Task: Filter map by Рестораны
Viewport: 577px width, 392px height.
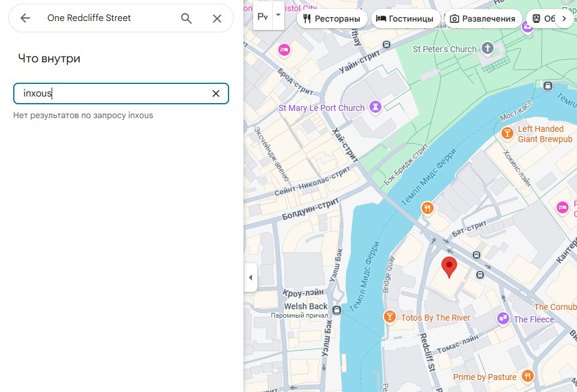Action: (332, 19)
